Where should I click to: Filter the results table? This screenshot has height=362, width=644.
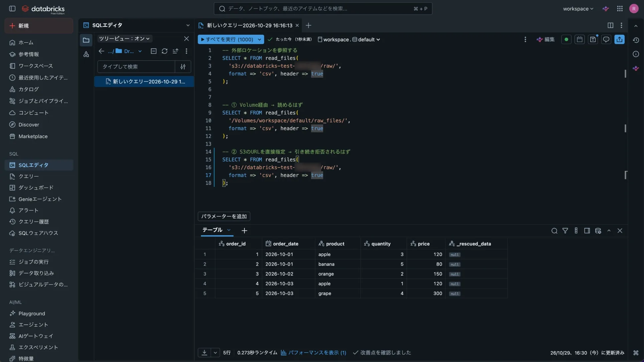coord(565,231)
